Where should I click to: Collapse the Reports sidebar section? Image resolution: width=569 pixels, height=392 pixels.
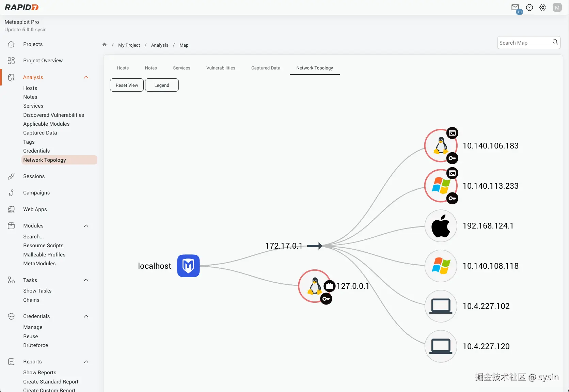(86, 361)
